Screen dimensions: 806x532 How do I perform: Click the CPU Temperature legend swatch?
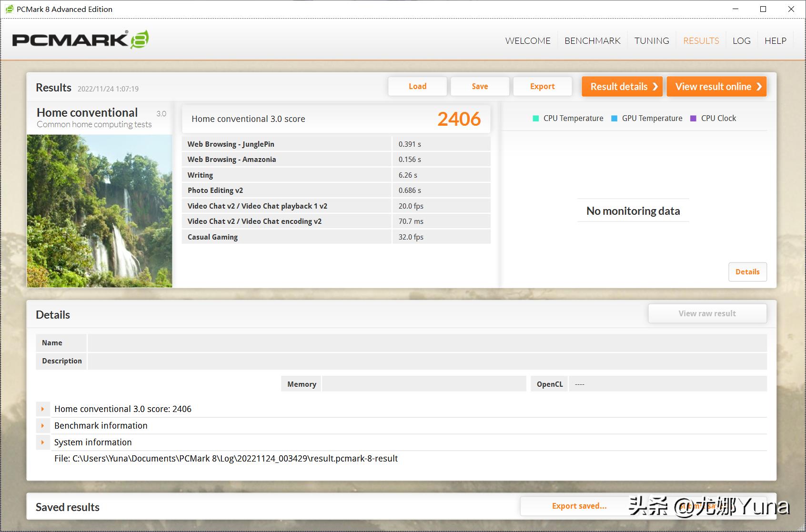click(536, 119)
